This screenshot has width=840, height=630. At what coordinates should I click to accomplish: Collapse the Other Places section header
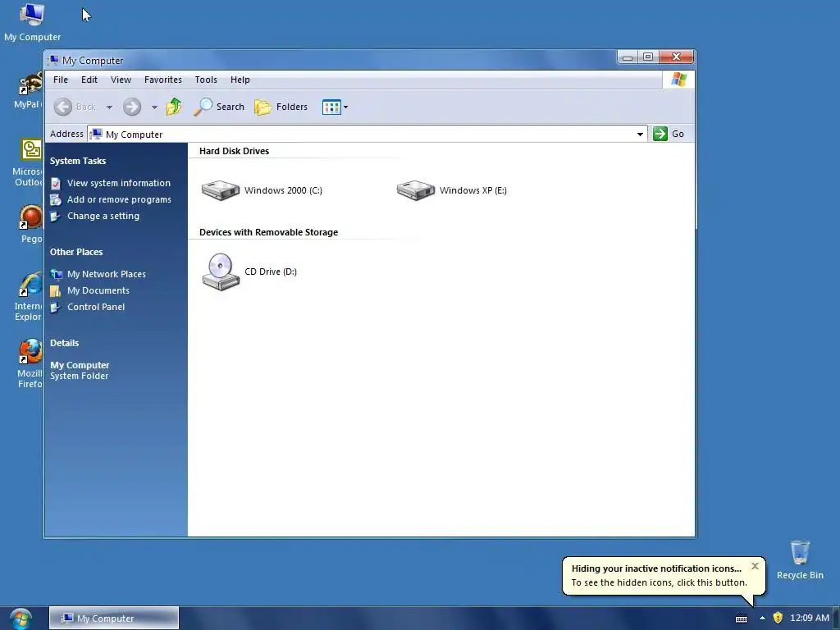(76, 252)
